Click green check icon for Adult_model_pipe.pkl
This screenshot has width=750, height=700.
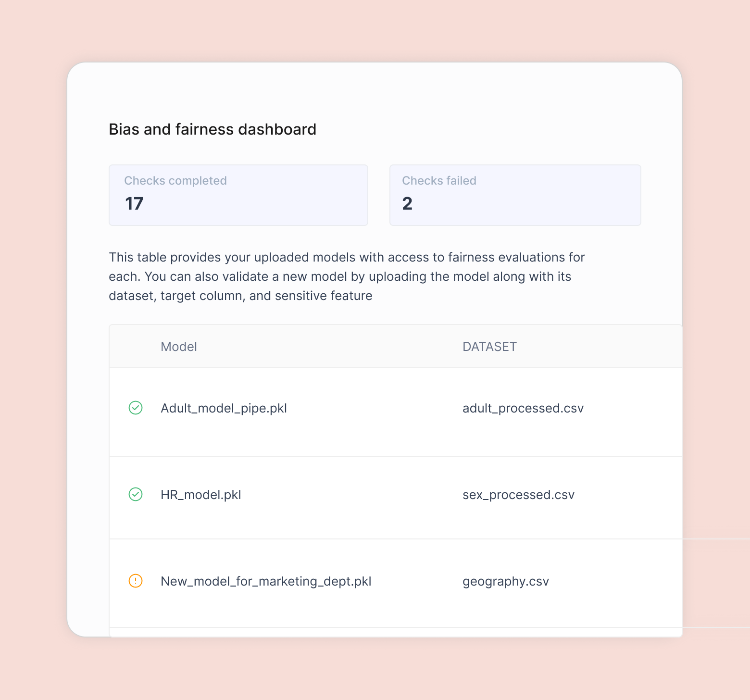(136, 408)
